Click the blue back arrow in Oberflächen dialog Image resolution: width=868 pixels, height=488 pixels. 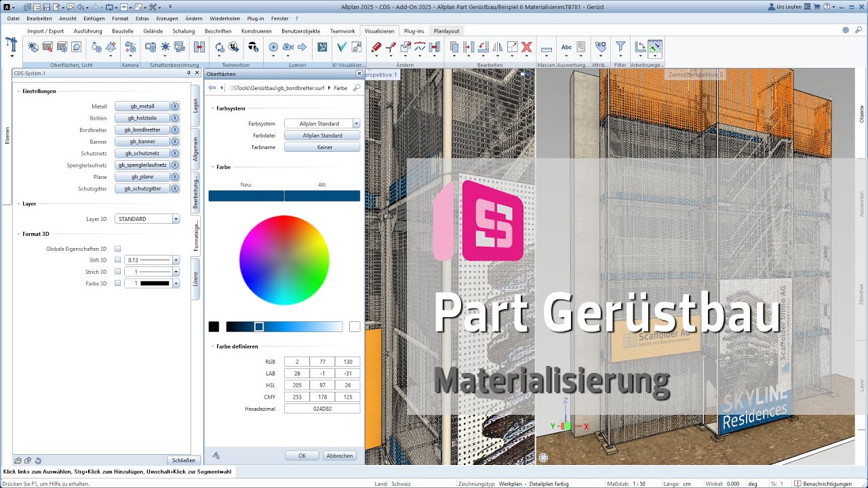(212, 87)
